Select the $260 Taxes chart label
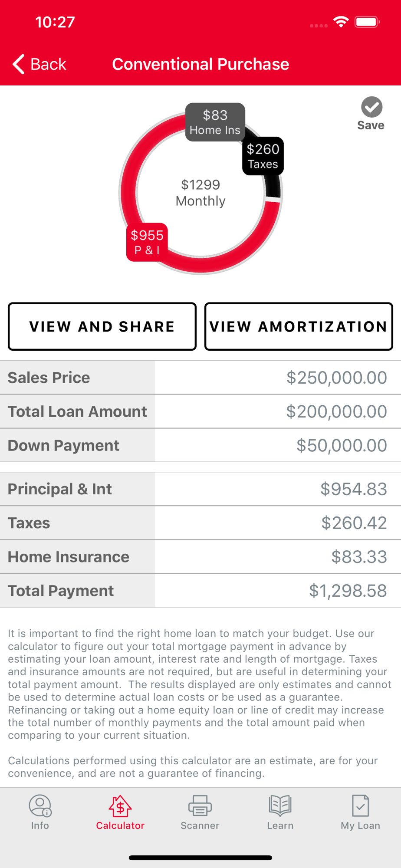 [x=263, y=156]
